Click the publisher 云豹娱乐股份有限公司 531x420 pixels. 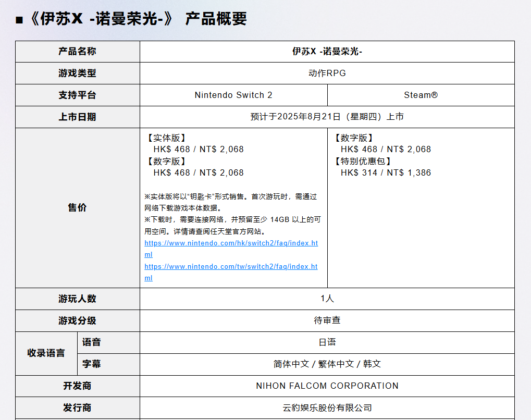tap(327, 408)
